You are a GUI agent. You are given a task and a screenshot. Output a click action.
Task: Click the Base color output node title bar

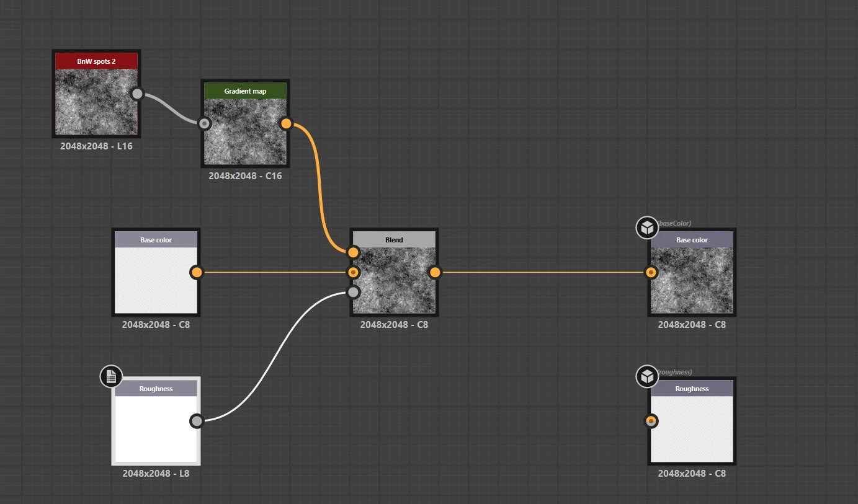coord(692,240)
